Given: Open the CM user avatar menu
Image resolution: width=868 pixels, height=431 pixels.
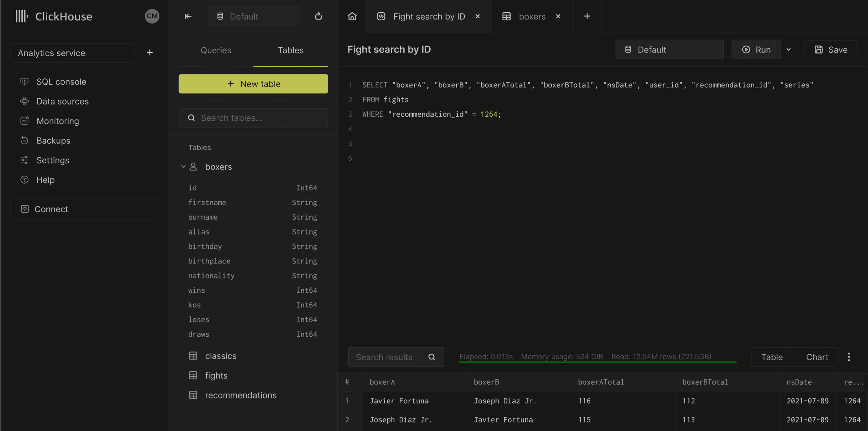Looking at the screenshot, I should [152, 16].
